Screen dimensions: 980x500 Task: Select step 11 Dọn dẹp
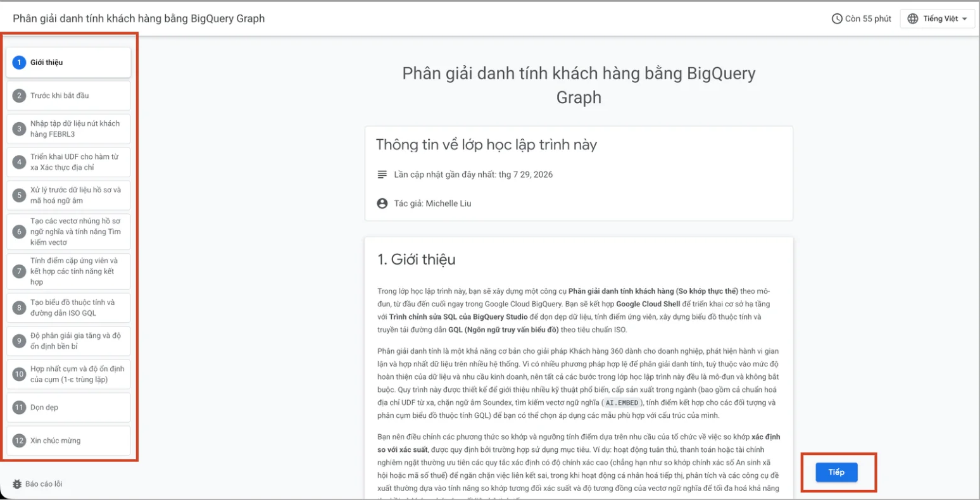click(68, 408)
